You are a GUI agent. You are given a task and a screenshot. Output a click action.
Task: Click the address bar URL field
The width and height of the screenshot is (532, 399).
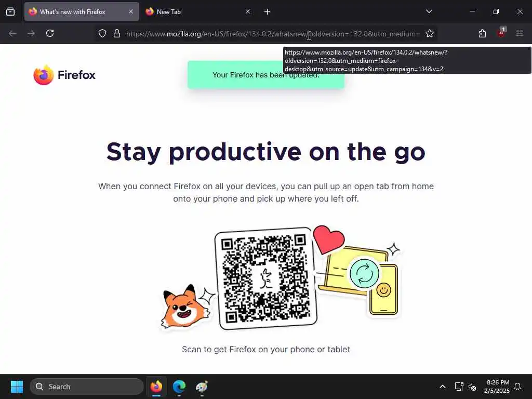coord(273,34)
